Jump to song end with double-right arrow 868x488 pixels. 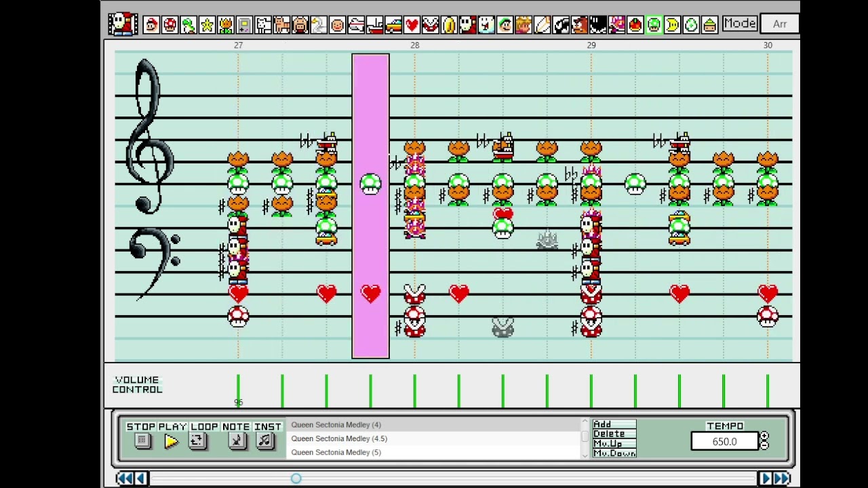[x=782, y=479]
